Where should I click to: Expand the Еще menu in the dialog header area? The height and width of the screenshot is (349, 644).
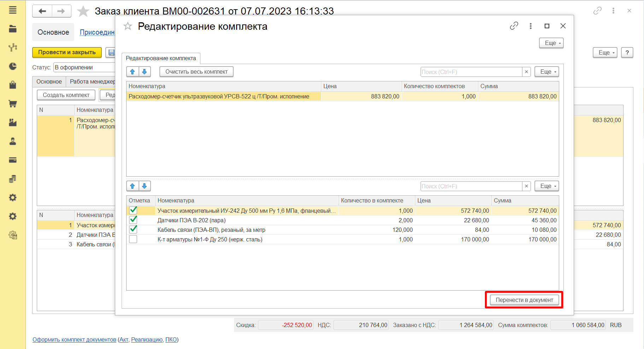[551, 43]
